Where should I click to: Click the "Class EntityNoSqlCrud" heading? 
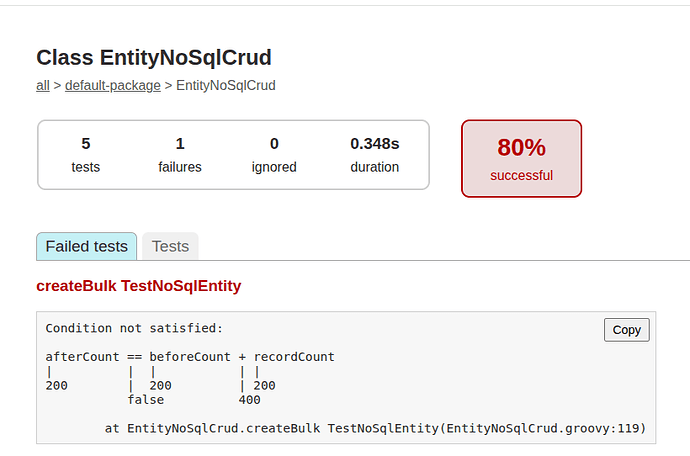(154, 58)
